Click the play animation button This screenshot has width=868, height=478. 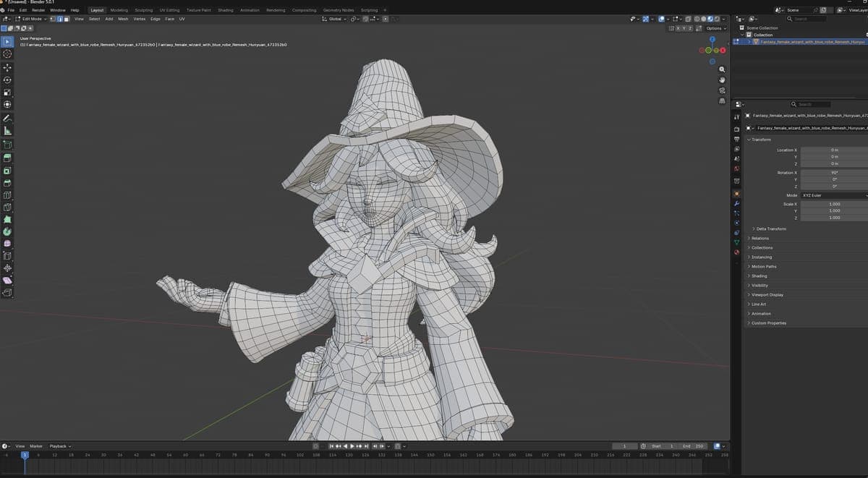(x=352, y=446)
